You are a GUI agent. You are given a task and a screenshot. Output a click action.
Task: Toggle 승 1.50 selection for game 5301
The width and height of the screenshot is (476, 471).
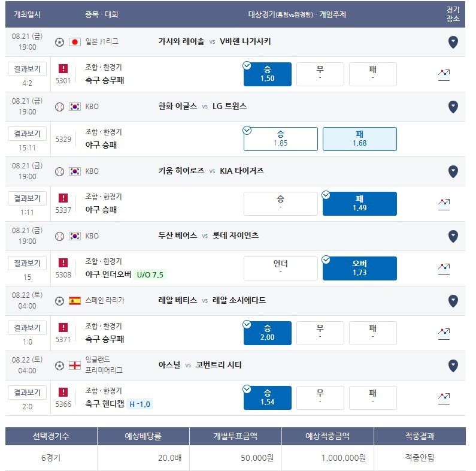(x=267, y=74)
